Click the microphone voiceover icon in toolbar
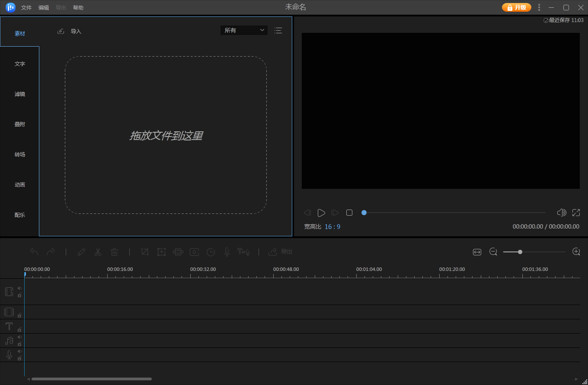588x385 pixels. (227, 251)
